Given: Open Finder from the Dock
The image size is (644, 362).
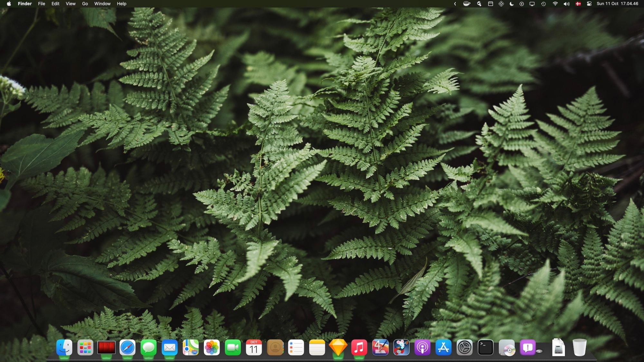Looking at the screenshot, I should tap(64, 348).
